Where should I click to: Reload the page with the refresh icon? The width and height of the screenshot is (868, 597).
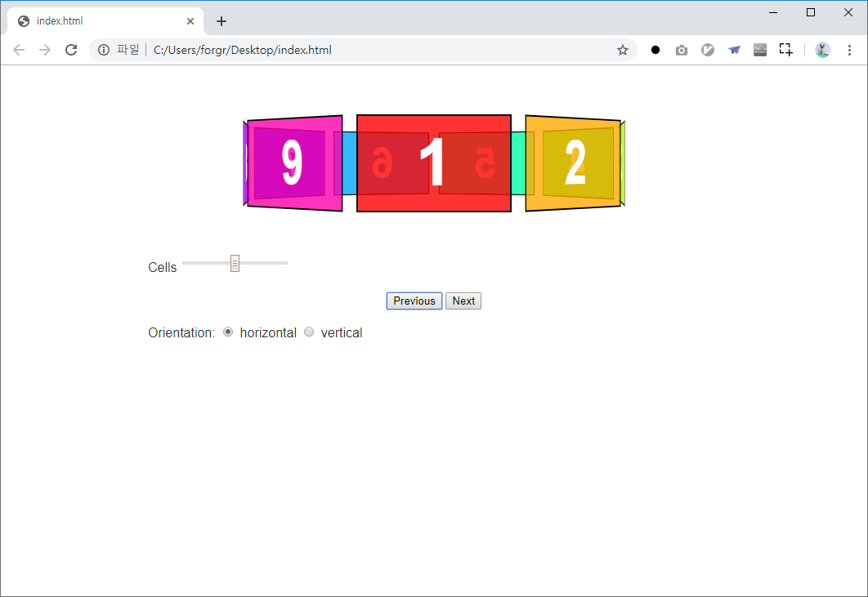pos(71,50)
